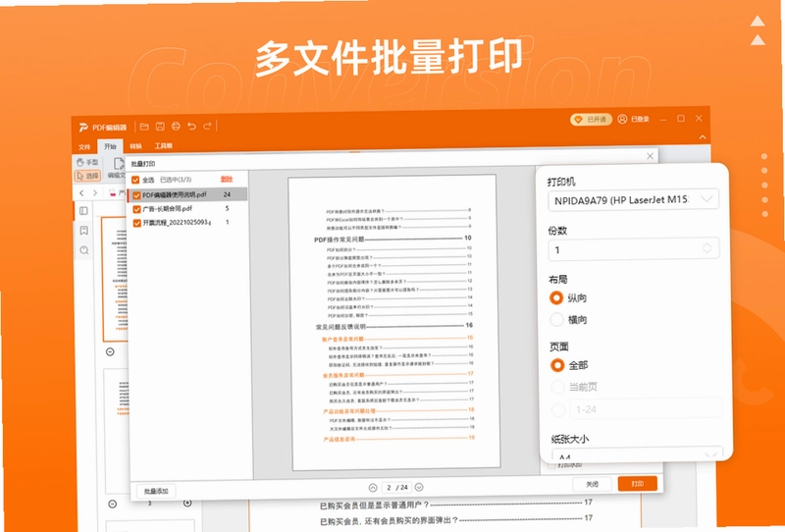Screen dimensions: 785x532
Task: Uncheck 广告-长期合同.pdf checkbox
Action: point(136,209)
